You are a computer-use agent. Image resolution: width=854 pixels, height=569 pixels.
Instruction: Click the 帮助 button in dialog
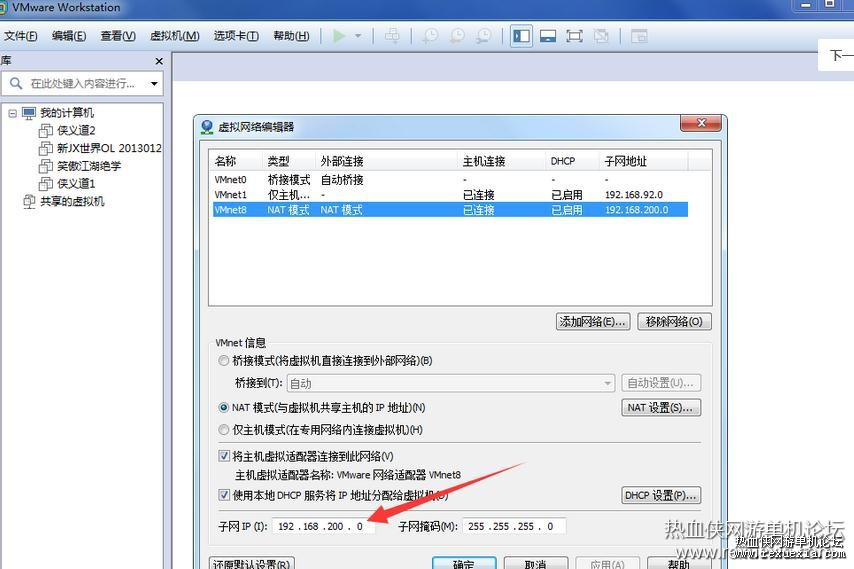pyautogui.click(x=679, y=564)
